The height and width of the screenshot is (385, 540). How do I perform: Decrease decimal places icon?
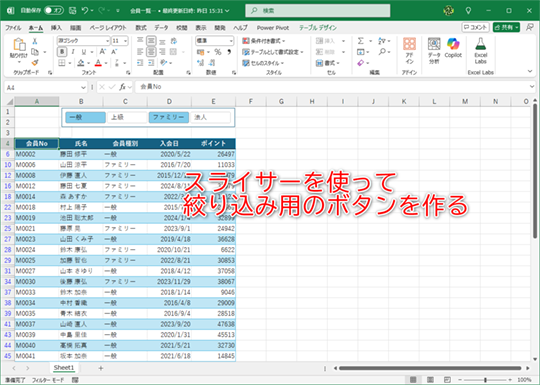(212, 63)
